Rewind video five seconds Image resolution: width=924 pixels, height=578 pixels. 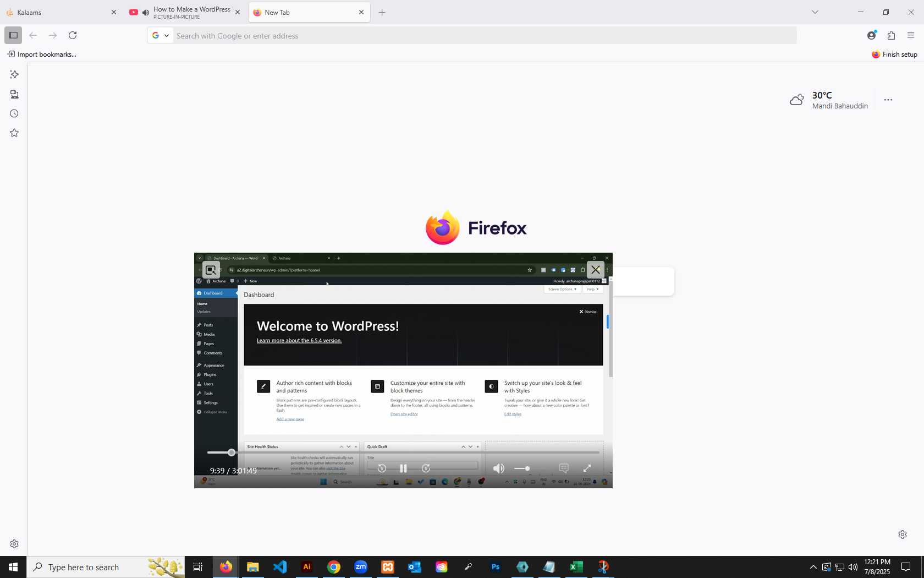point(382,468)
